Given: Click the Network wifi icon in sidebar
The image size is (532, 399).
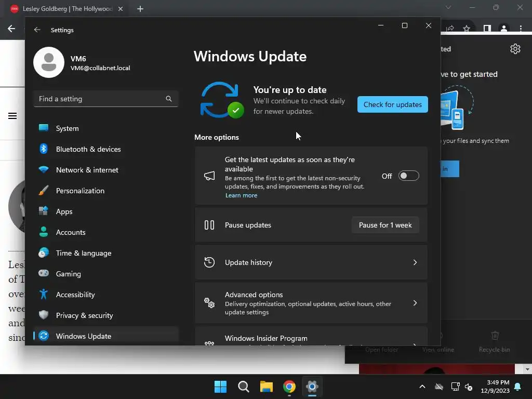Looking at the screenshot, I should pos(44,169).
